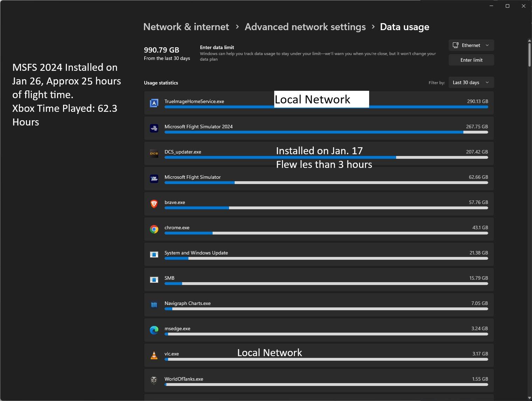The height and width of the screenshot is (401, 532).
Task: Go back to Network & internet breadcrumb
Action: pyautogui.click(x=186, y=27)
